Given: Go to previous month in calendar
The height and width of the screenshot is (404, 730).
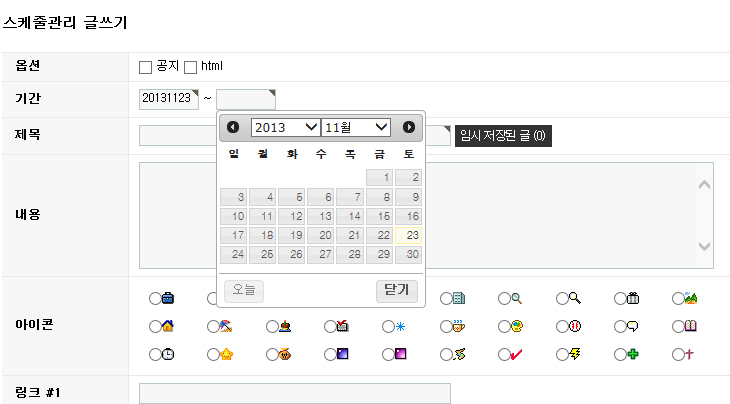Looking at the screenshot, I should 233,127.
